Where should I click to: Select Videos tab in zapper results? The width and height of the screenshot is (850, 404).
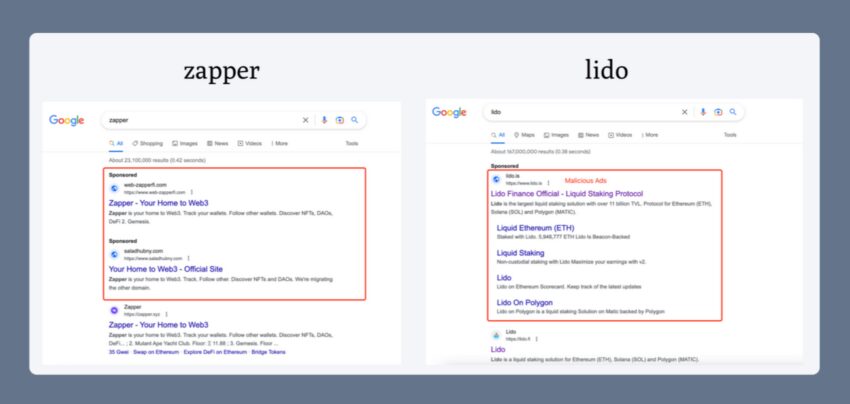252,143
